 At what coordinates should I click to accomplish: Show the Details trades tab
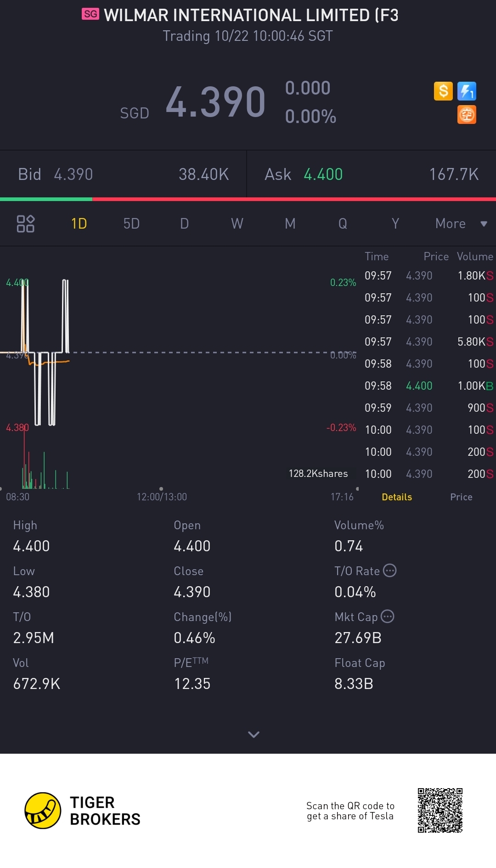[397, 497]
